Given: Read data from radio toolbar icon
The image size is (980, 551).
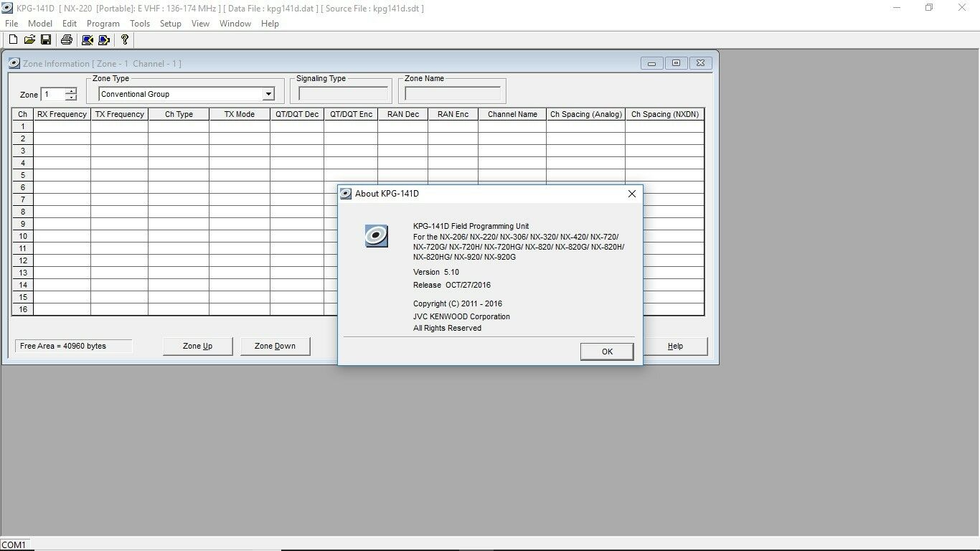Looking at the screenshot, I should [x=88, y=39].
